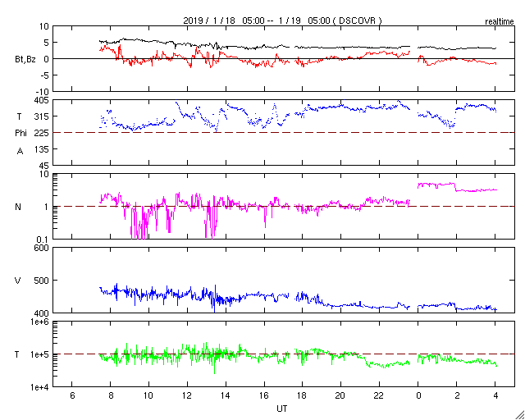Click the "6" hour tick on x-axis
The image size is (525, 420).
[72, 395]
